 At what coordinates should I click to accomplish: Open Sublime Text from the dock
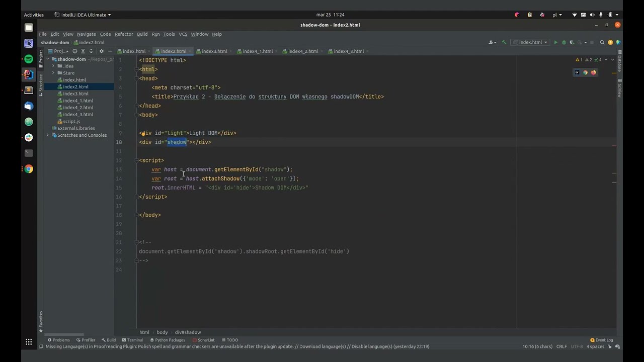pyautogui.click(x=29, y=90)
